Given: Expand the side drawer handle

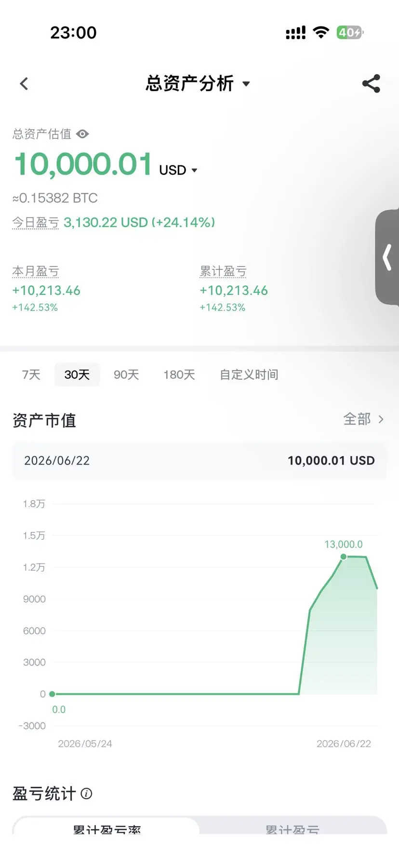Looking at the screenshot, I should [x=387, y=257].
